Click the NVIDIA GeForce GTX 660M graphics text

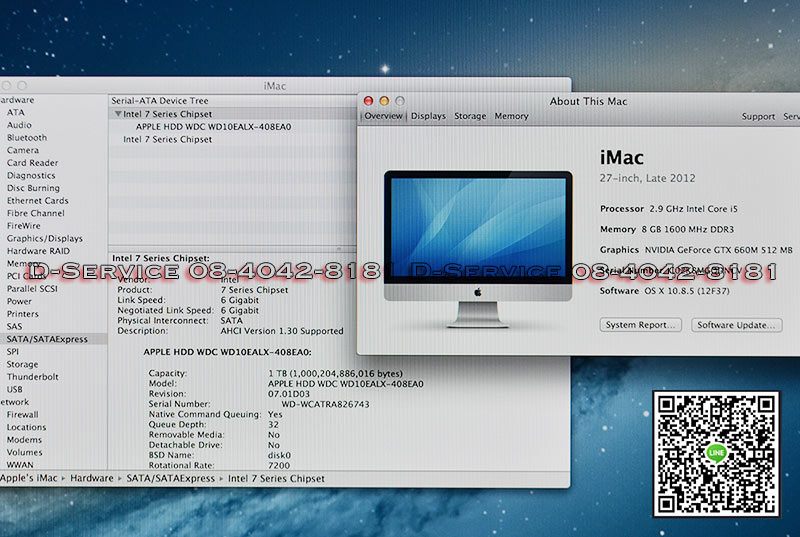[718, 250]
